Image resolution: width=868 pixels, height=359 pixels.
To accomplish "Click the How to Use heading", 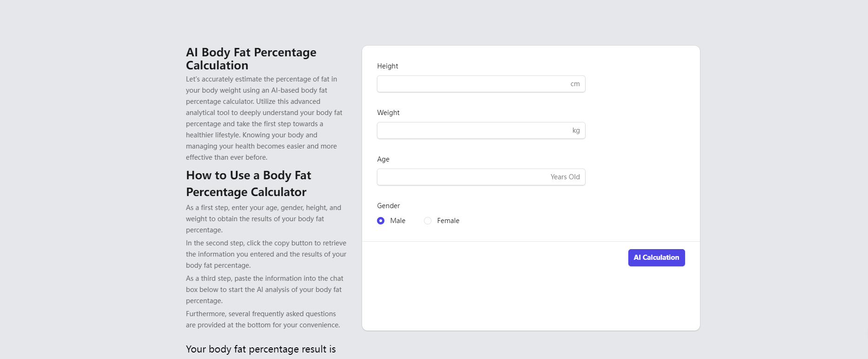I will click(248, 183).
